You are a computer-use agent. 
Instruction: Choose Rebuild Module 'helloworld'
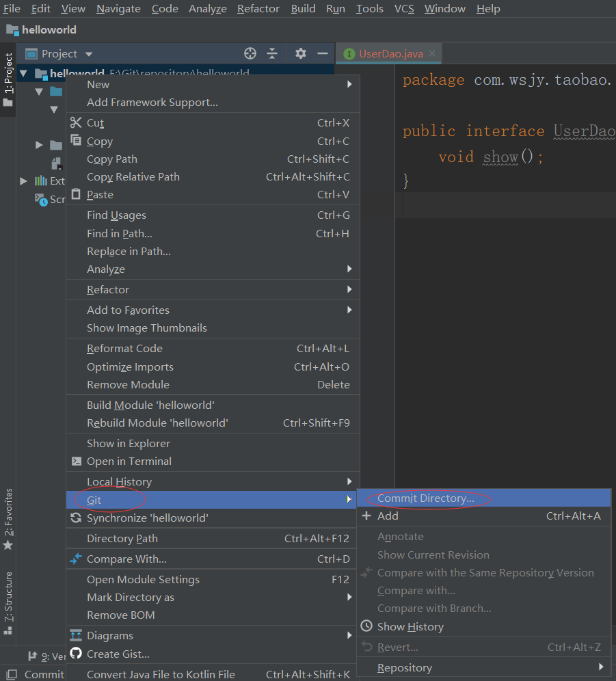(213, 423)
